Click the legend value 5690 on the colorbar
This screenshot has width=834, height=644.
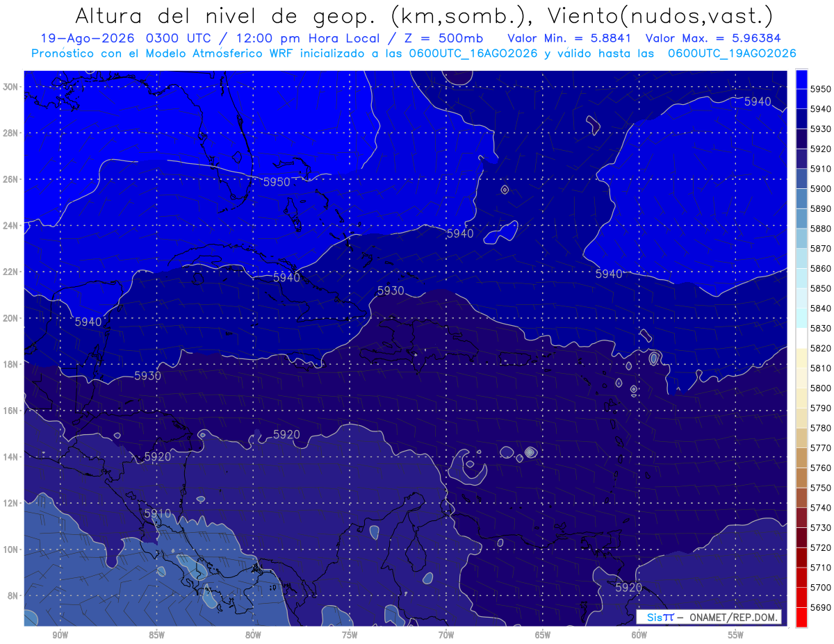(821, 607)
